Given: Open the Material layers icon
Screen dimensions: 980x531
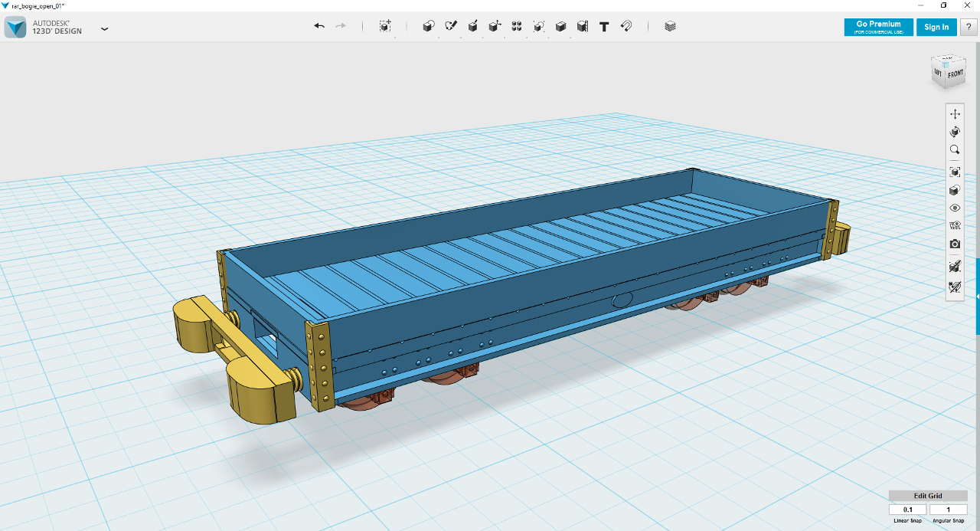Looking at the screenshot, I should [x=671, y=26].
